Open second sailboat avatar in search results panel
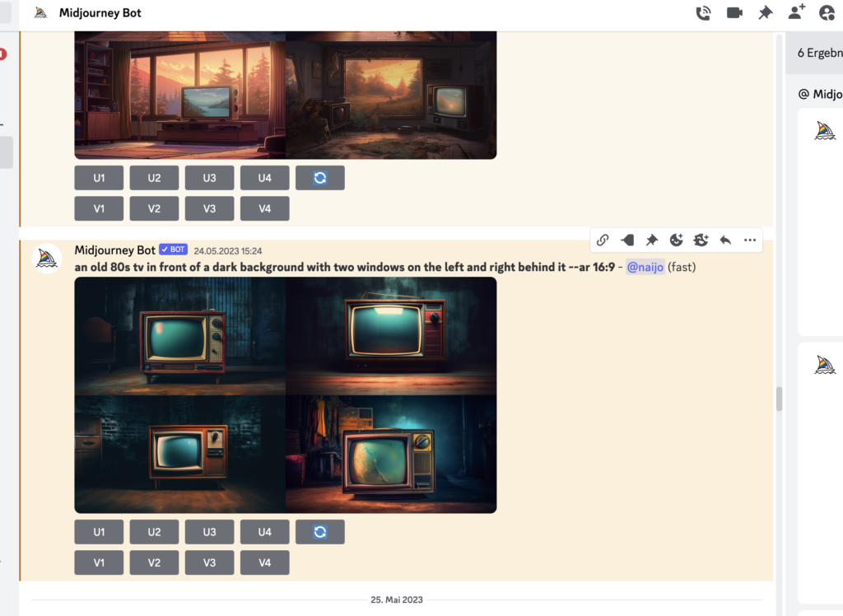 [825, 366]
